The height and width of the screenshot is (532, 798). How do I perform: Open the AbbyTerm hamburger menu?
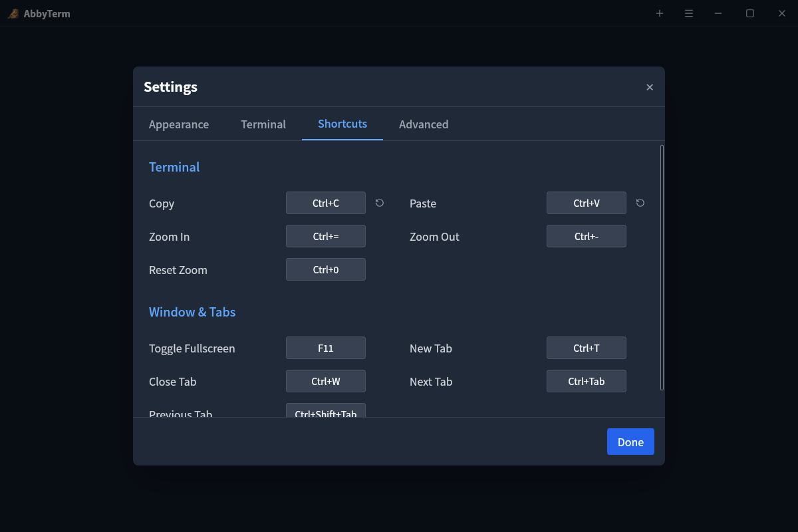[x=689, y=13]
